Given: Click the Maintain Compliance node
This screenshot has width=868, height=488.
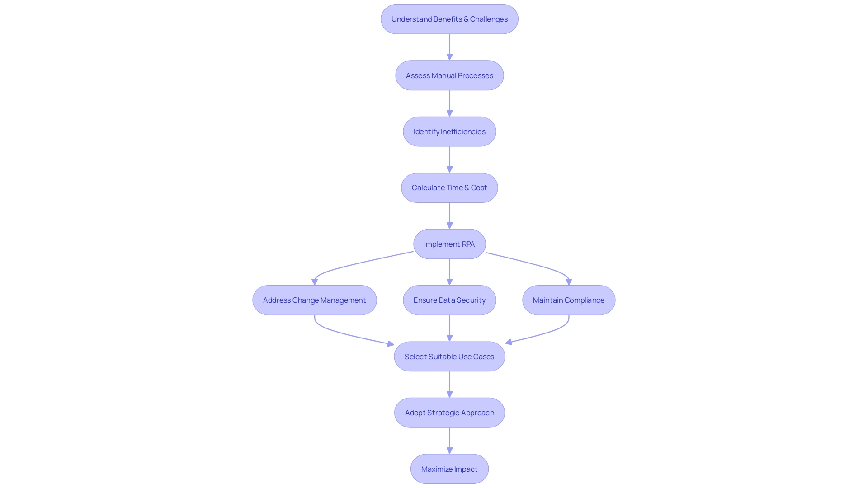Looking at the screenshot, I should coord(569,300).
